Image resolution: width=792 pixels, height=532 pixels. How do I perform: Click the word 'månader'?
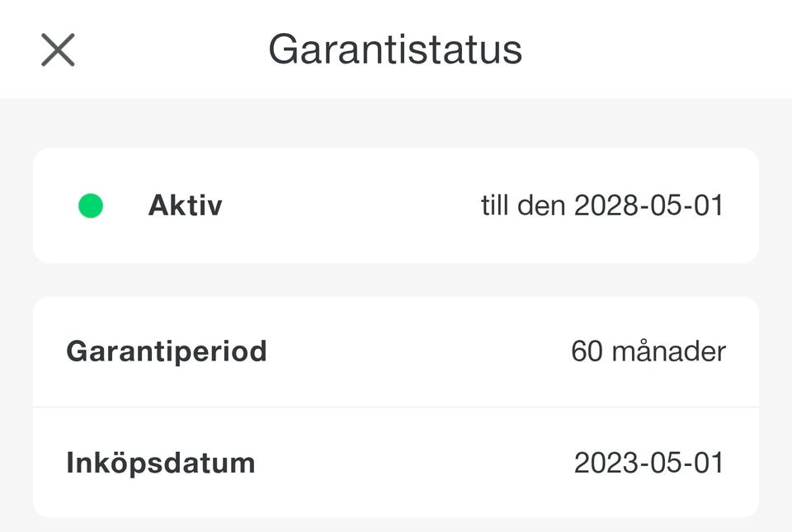[x=669, y=351]
